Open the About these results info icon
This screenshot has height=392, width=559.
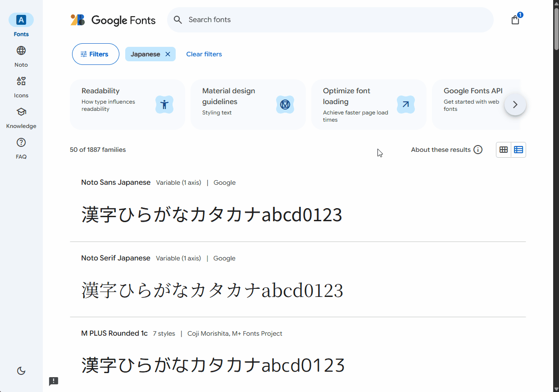coord(478,150)
